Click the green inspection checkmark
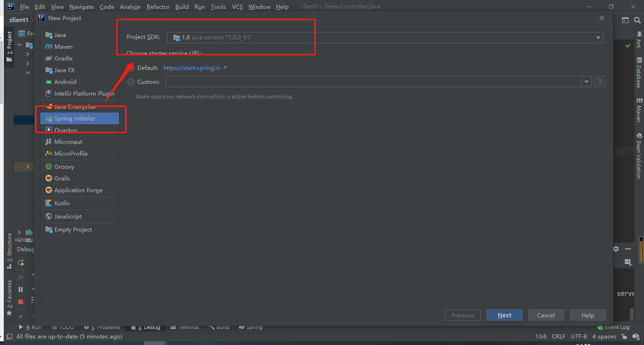Viewport: 644px width, 345px height. 628,45
